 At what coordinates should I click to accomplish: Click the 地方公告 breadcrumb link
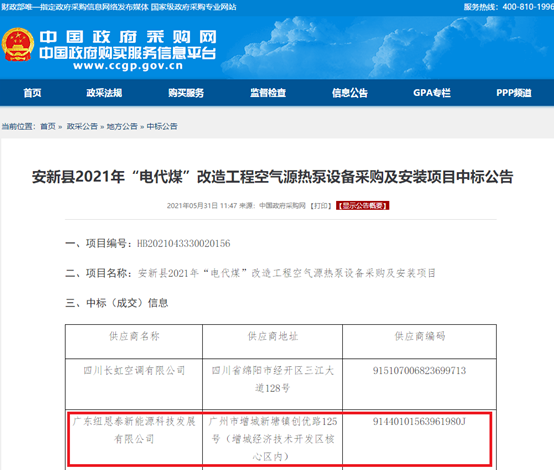click(x=122, y=127)
